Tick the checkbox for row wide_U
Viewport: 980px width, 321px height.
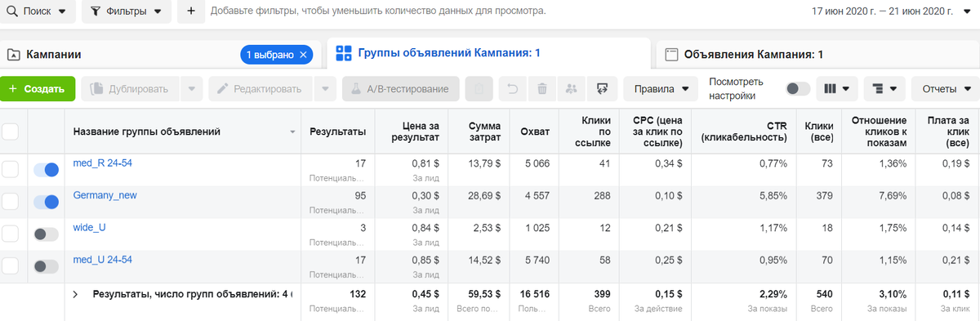pos(10,234)
